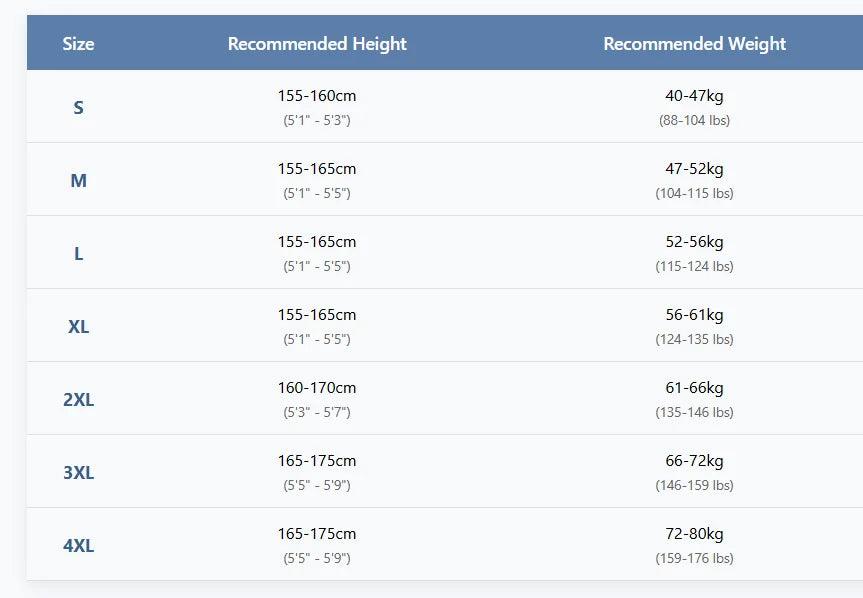
Task: Click the 160-170cm height value
Action: coord(317,388)
